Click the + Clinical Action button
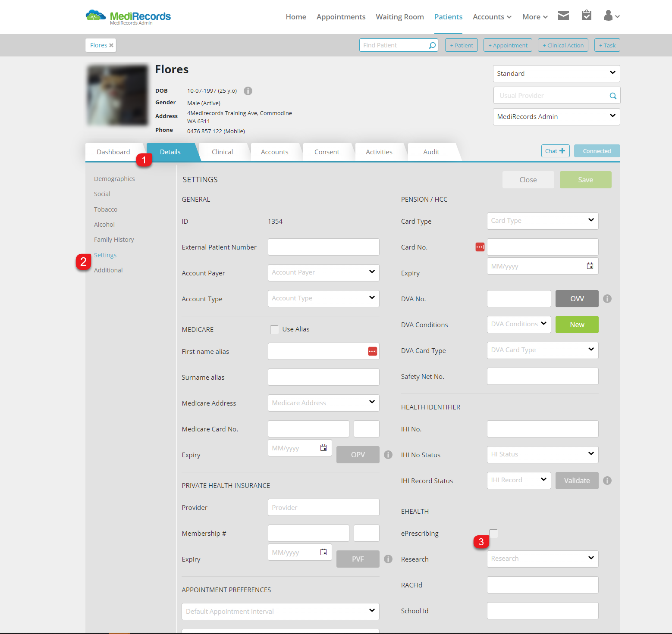 pos(563,45)
